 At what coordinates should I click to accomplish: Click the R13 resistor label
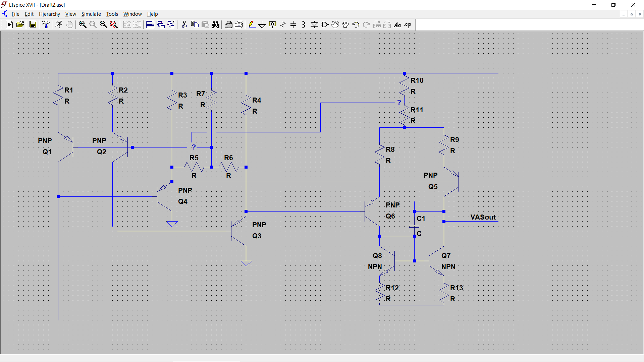[457, 288]
